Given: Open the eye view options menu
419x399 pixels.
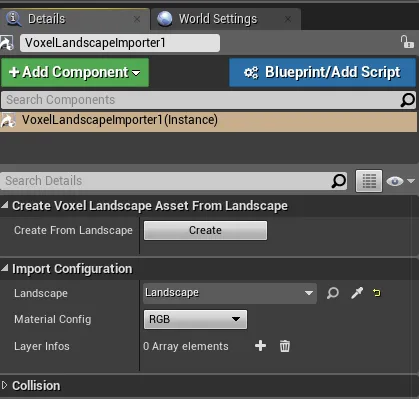Looking at the screenshot, I should point(400,181).
